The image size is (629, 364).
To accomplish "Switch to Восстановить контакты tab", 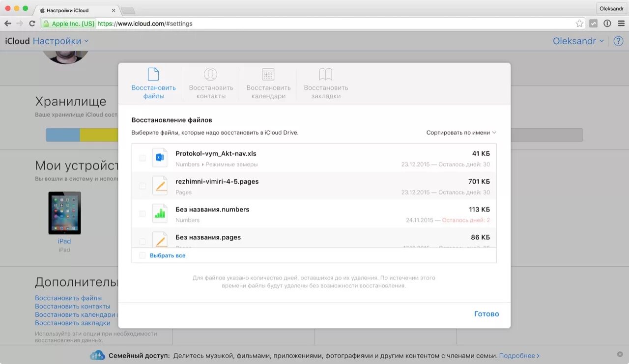I will (211, 84).
